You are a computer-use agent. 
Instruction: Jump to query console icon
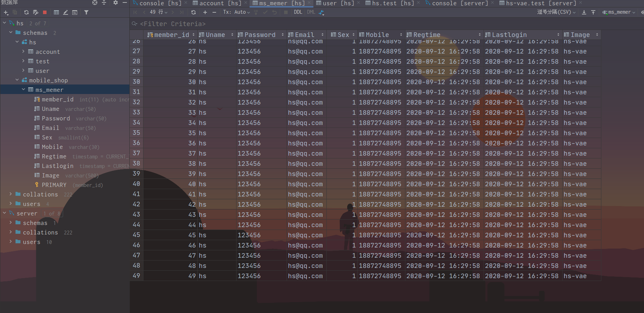click(75, 12)
